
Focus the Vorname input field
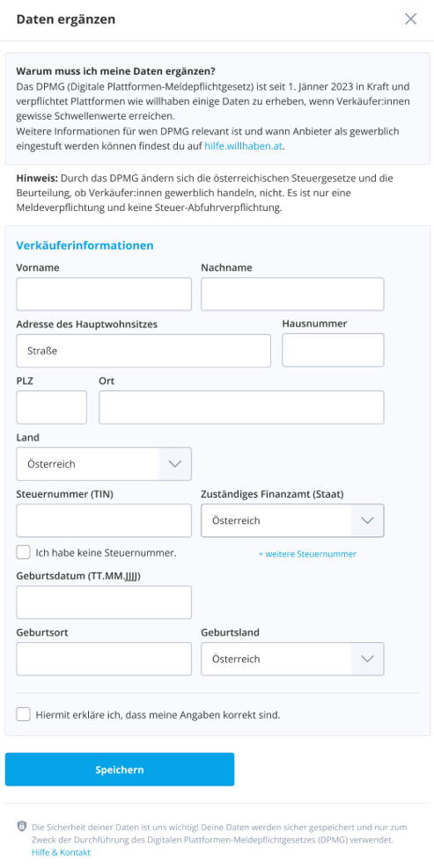pos(104,294)
